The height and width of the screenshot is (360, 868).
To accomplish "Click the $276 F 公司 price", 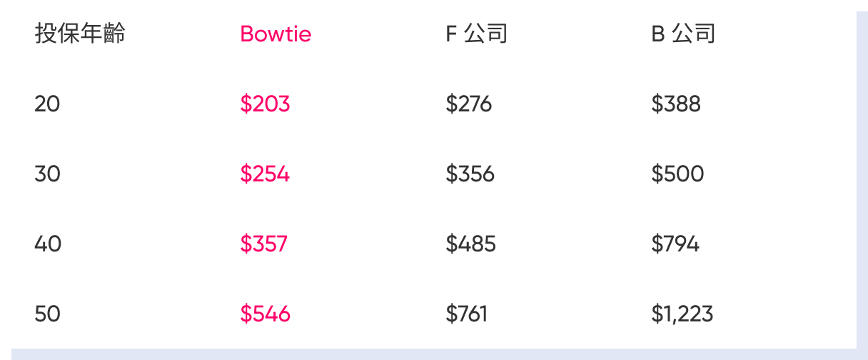I will [468, 104].
